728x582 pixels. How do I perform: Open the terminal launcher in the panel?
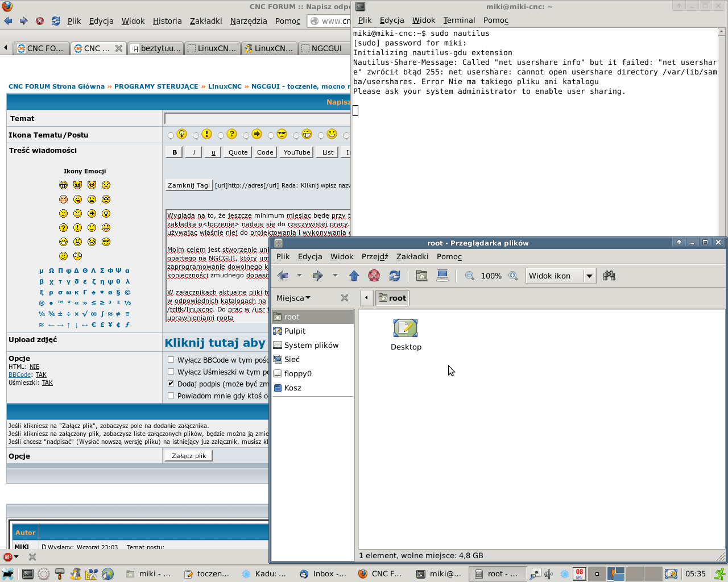(x=27, y=574)
